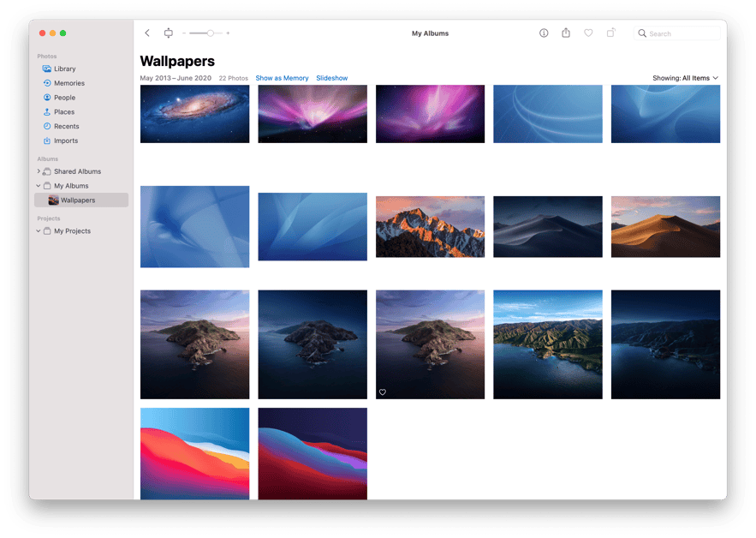Open the Info (i) panel icon
Viewport: 756px width, 538px height.
coord(544,33)
